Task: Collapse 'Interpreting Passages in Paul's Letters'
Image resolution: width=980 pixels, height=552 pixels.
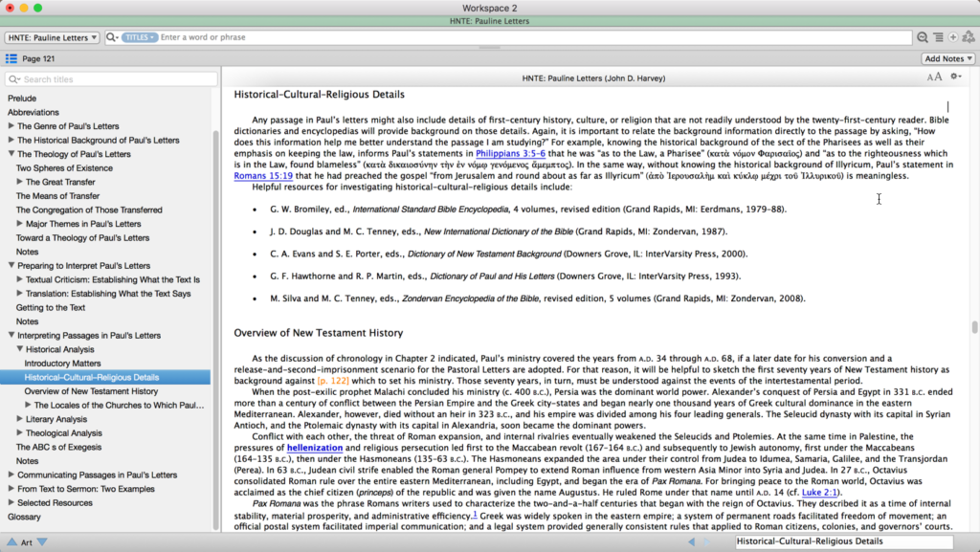Action: tap(10, 335)
